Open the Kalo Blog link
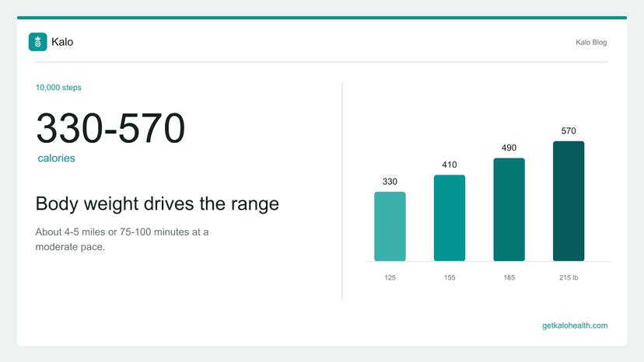 (x=591, y=42)
